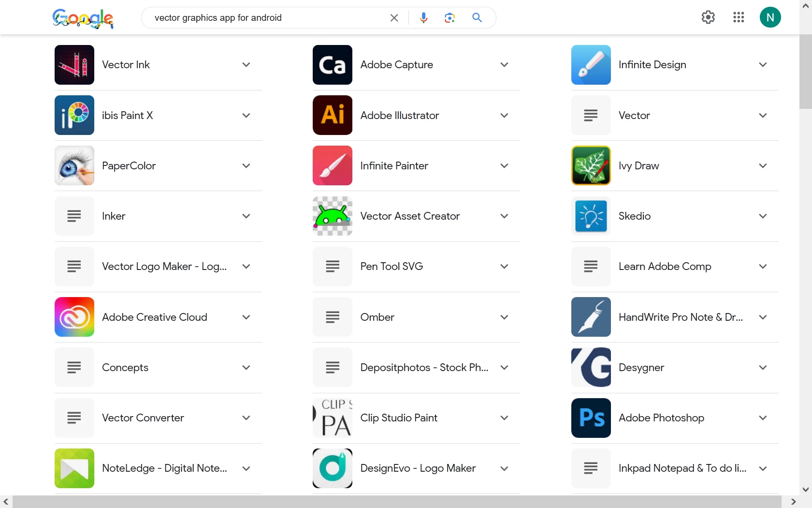Click the Adobe Creative Cloud icon
Viewport: 812px width, 508px height.
(x=74, y=317)
